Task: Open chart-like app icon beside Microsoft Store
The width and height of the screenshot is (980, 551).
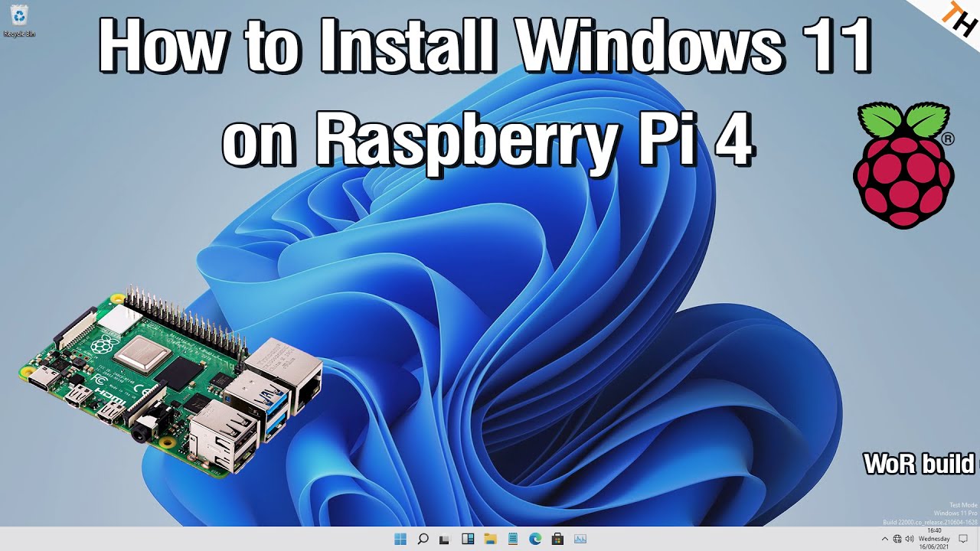Action: point(580,539)
